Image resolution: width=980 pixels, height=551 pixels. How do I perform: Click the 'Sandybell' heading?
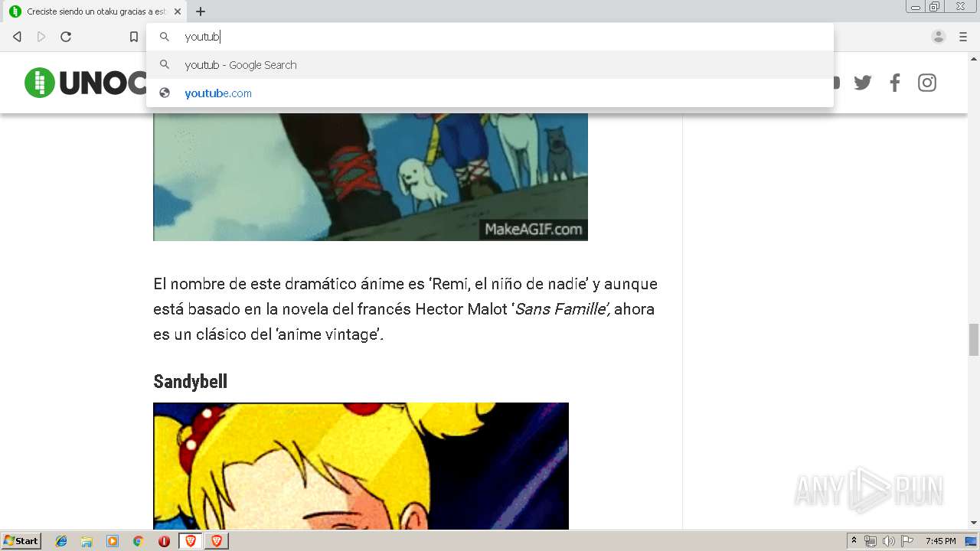pos(190,381)
